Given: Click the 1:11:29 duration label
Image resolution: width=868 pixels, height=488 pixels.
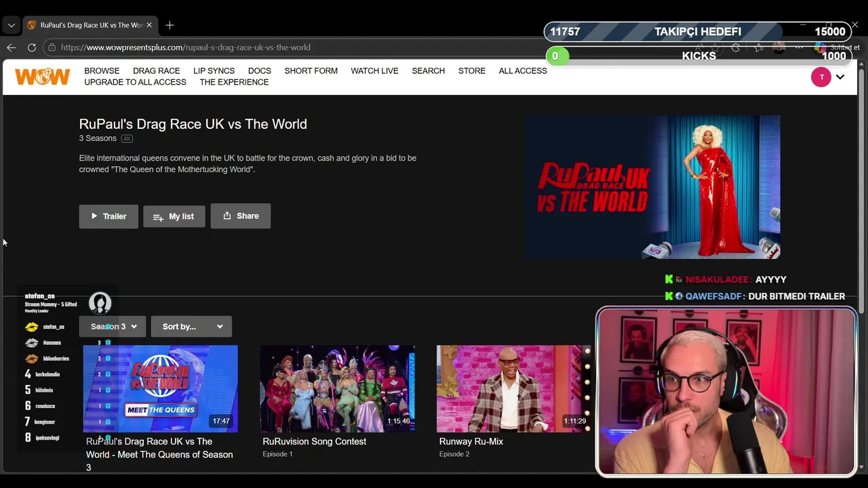Looking at the screenshot, I should [x=575, y=421].
